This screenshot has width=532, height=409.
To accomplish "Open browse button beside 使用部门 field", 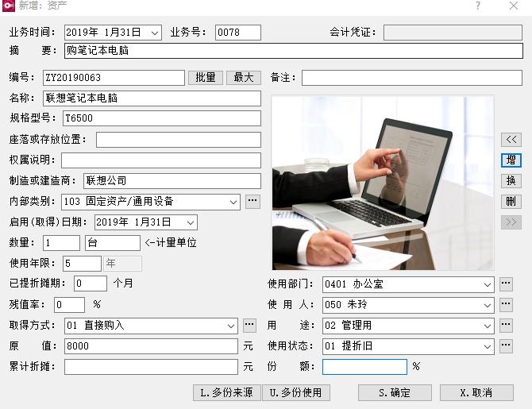I will [506, 284].
